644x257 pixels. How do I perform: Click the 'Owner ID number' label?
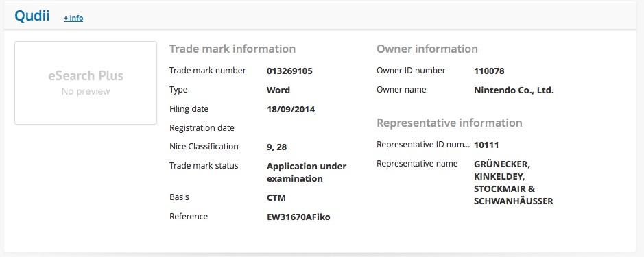(411, 70)
